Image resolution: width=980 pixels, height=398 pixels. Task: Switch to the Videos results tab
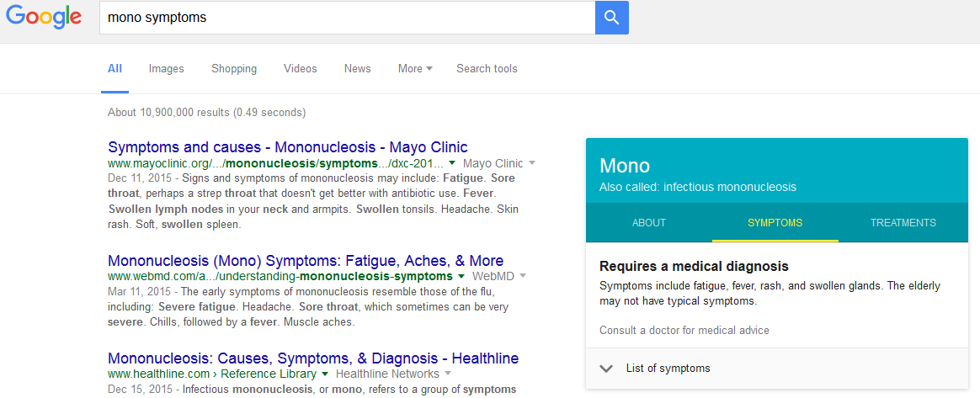[301, 69]
